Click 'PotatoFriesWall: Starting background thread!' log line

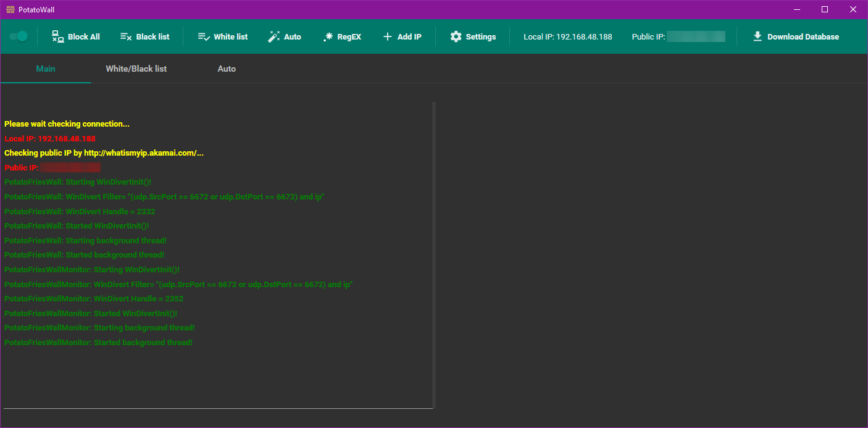(85, 240)
